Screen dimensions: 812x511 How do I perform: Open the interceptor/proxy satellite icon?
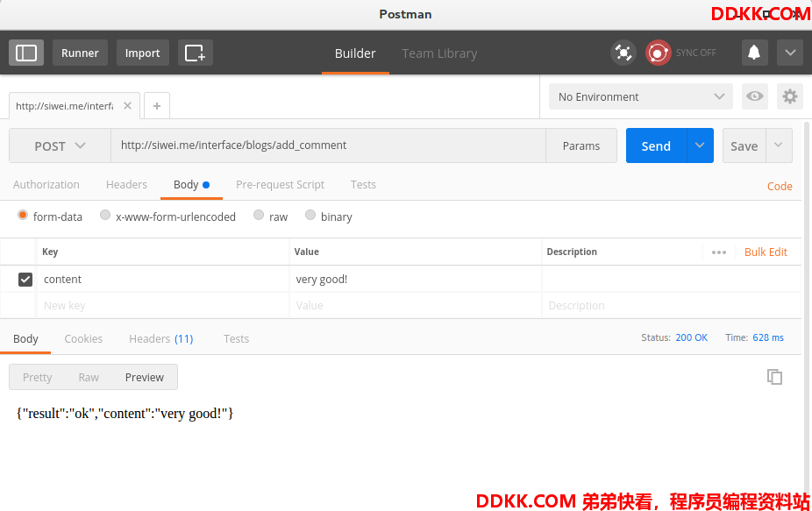623,53
